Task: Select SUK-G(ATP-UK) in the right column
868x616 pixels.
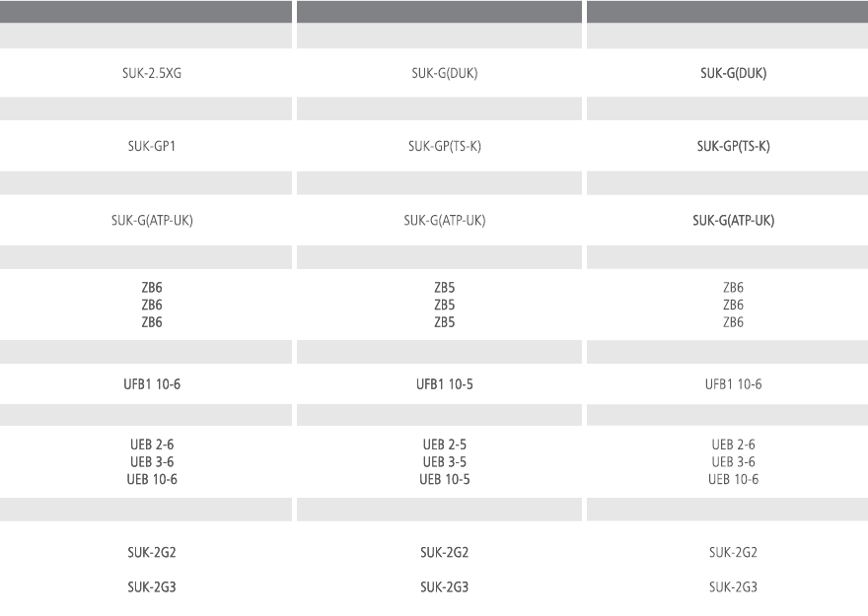Action: 732,220
